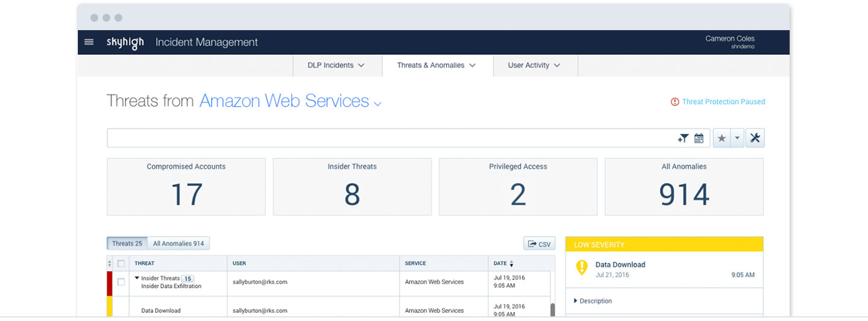Viewport: 868px width, 321px height.
Task: Select the All Anomalies 914 card
Action: pos(684,187)
